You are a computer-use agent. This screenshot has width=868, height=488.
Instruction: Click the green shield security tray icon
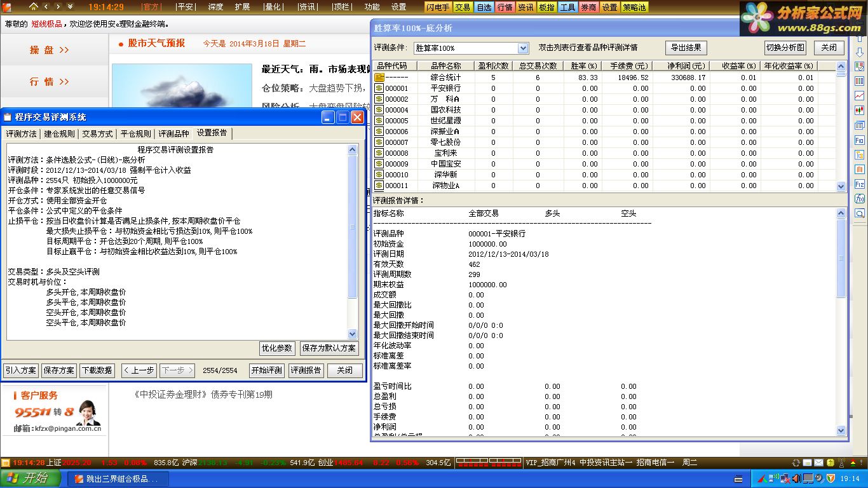tap(829, 478)
